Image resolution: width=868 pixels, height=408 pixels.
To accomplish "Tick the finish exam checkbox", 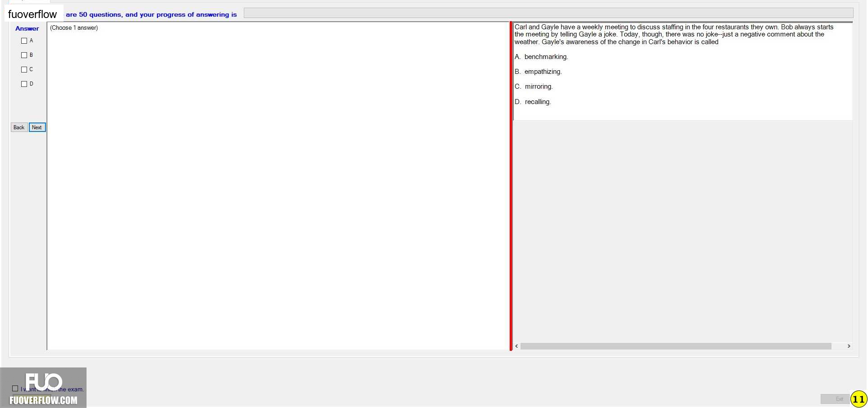I will click(15, 389).
